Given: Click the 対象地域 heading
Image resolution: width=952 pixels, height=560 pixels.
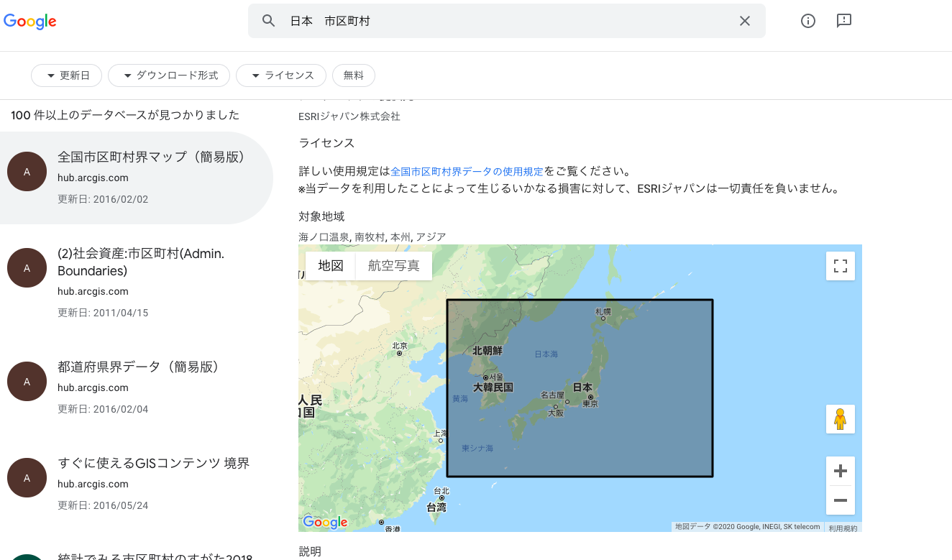Looking at the screenshot, I should click(321, 216).
